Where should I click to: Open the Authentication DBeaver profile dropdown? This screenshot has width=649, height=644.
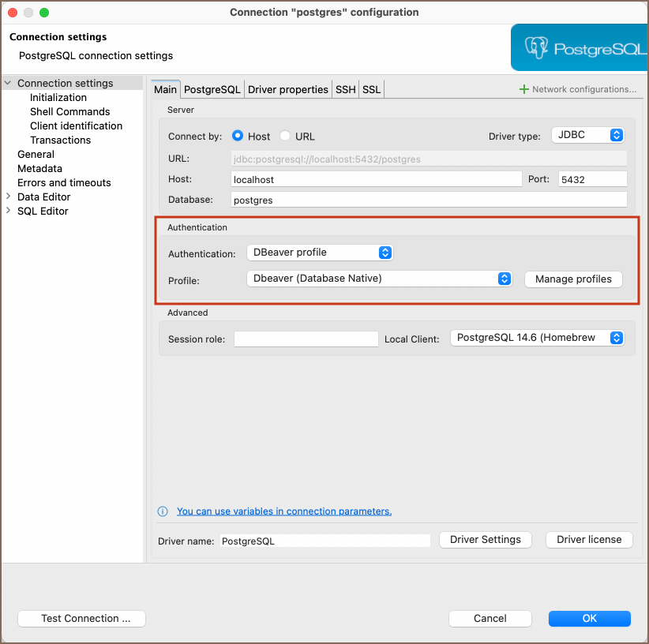tap(319, 253)
